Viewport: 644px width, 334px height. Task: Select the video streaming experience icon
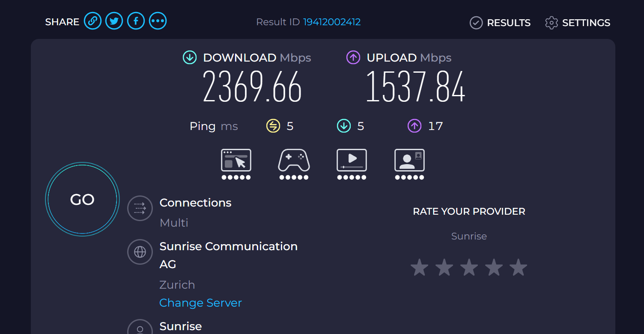(352, 160)
